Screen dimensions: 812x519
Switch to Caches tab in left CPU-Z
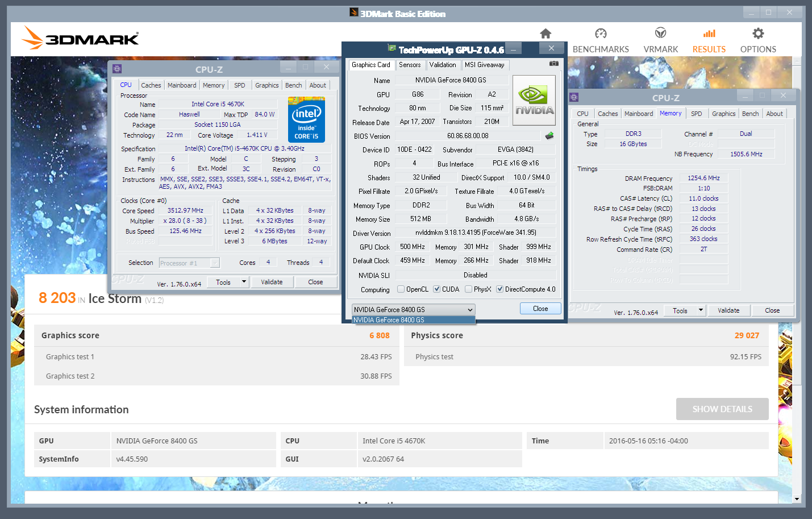pos(151,85)
